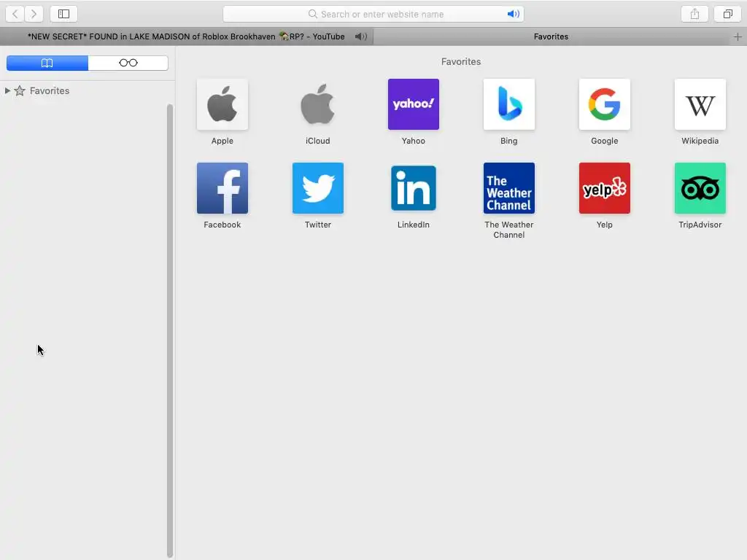747x560 pixels.
Task: Open the Bing favorite
Action: [508, 104]
